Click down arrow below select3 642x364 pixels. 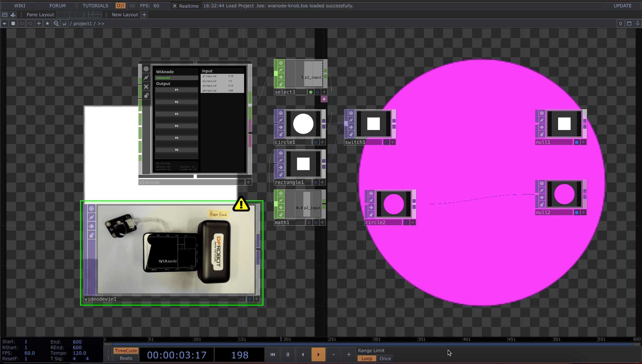pos(324,99)
